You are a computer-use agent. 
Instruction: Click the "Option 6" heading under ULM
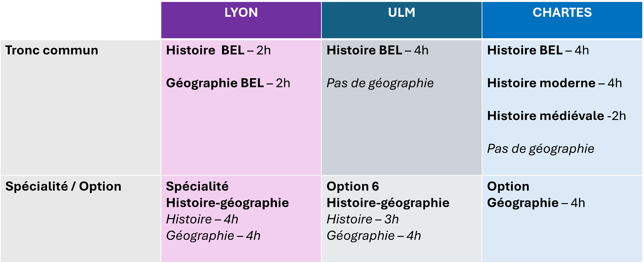point(353,186)
